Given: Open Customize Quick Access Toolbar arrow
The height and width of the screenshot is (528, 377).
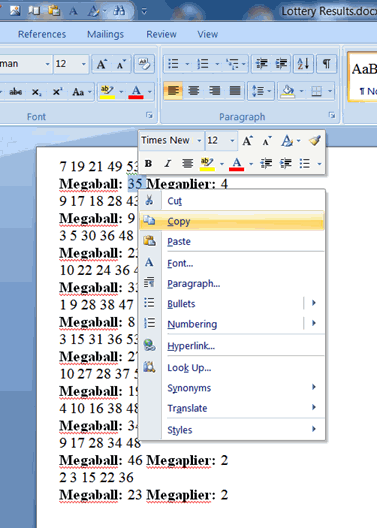Looking at the screenshot, I should (x=144, y=11).
